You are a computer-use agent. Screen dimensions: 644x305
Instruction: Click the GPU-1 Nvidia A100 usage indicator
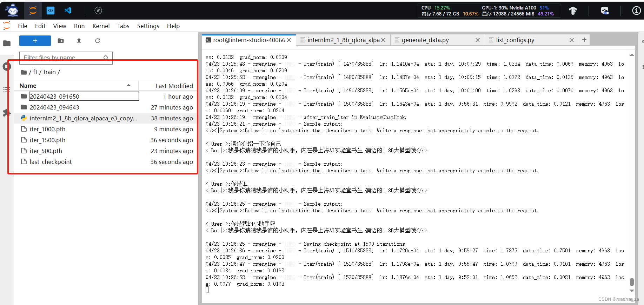(x=516, y=8)
